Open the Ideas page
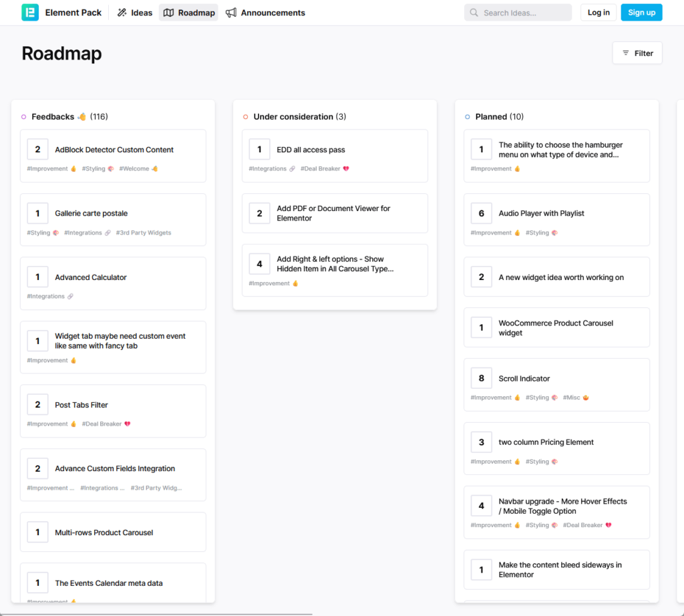The image size is (684, 616). (135, 13)
